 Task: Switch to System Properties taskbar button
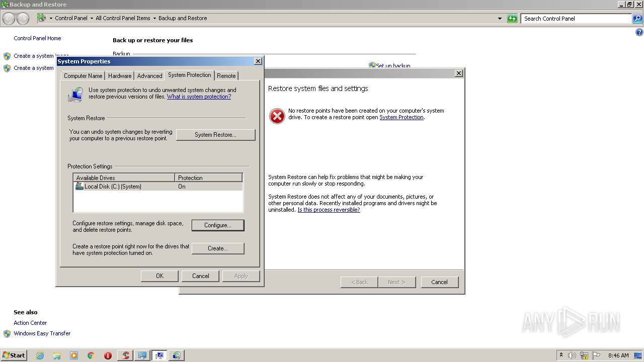pos(159,355)
